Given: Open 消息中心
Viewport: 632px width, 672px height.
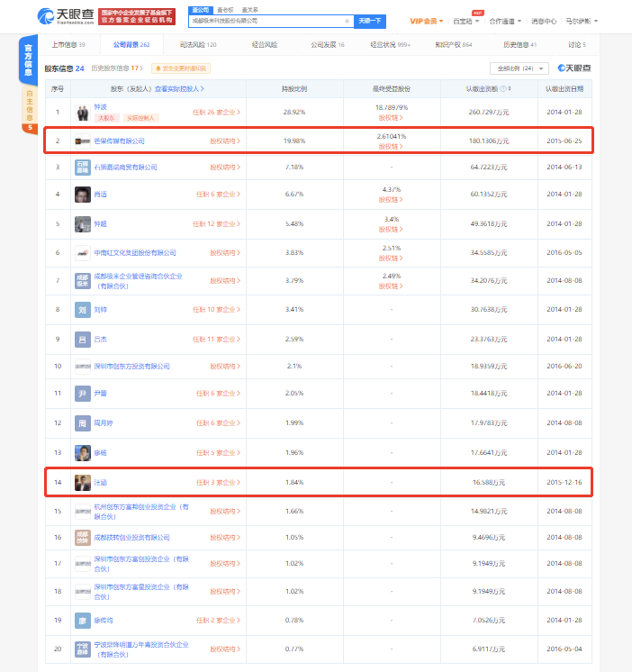Looking at the screenshot, I should [544, 21].
